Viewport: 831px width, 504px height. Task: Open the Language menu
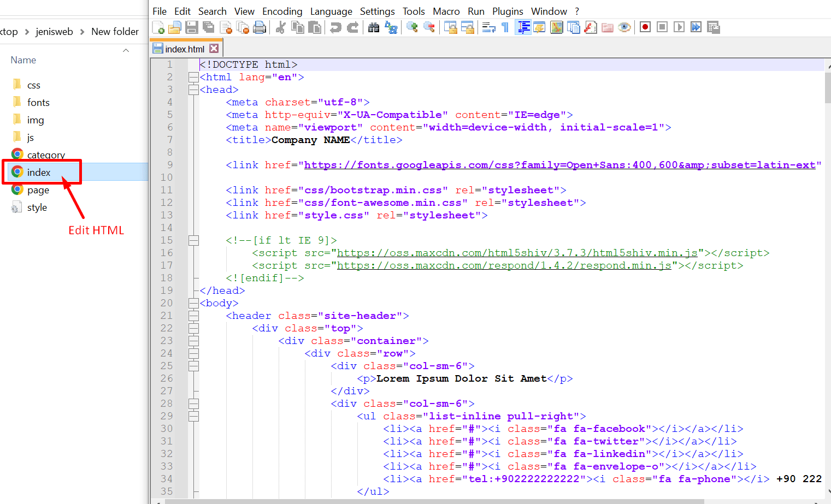331,11
